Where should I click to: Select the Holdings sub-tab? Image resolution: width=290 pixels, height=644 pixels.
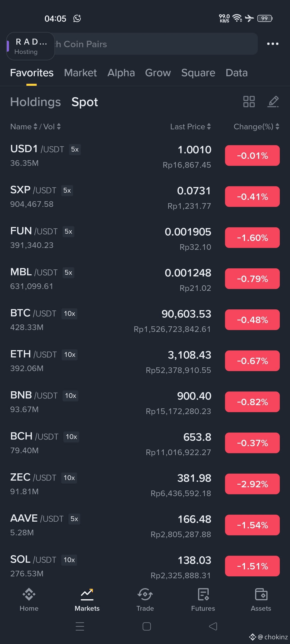(x=35, y=102)
